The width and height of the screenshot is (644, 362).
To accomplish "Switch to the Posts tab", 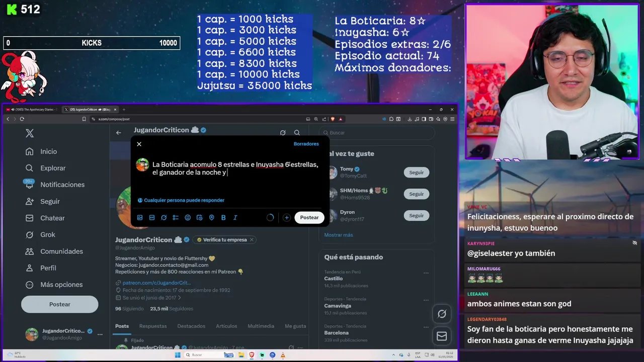I will [122, 326].
